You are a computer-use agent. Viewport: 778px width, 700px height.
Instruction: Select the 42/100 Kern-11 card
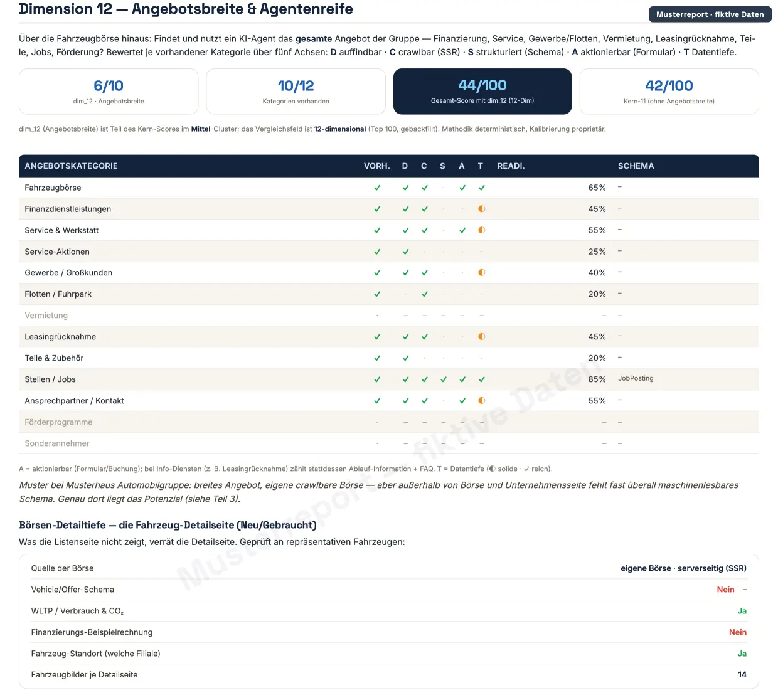[x=669, y=92]
